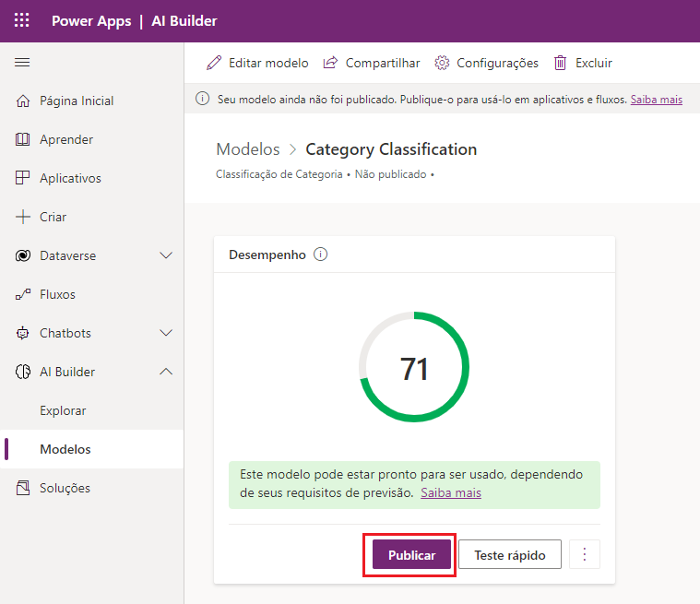Open the app launcher waffle icon
Screen dimensions: 700x604
(21, 20)
